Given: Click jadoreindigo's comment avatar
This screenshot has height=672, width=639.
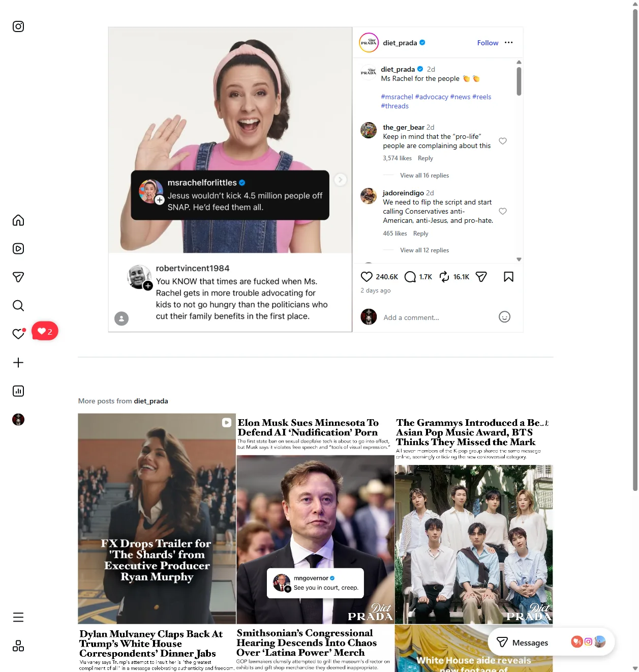Looking at the screenshot, I should (369, 196).
